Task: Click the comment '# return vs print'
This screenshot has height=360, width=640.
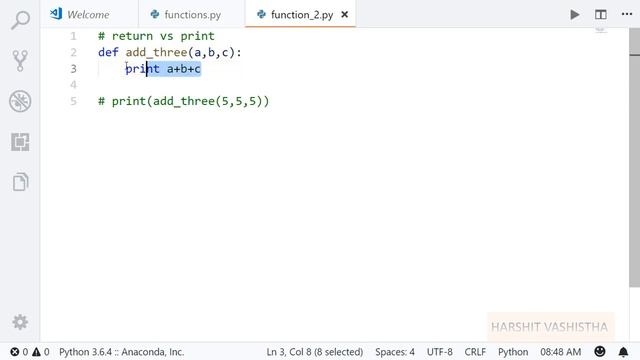Action: pyautogui.click(x=156, y=36)
